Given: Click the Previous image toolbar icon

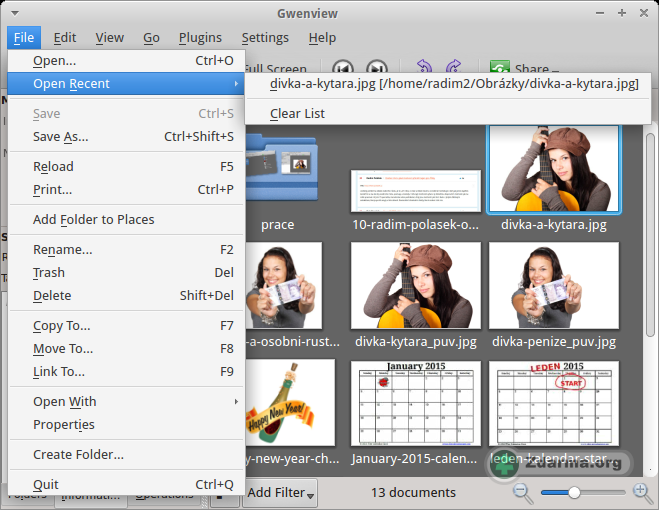Looking at the screenshot, I should (343, 67).
